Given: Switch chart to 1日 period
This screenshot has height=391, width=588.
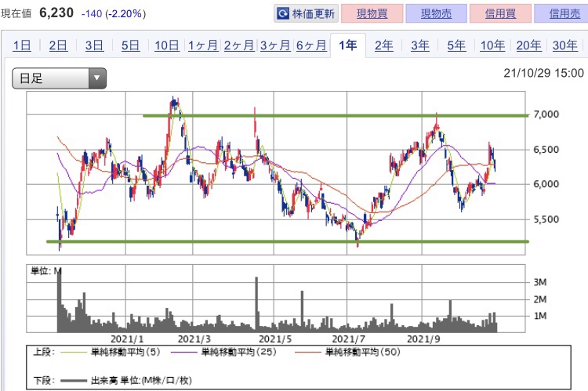Looking at the screenshot, I should click(22, 45).
